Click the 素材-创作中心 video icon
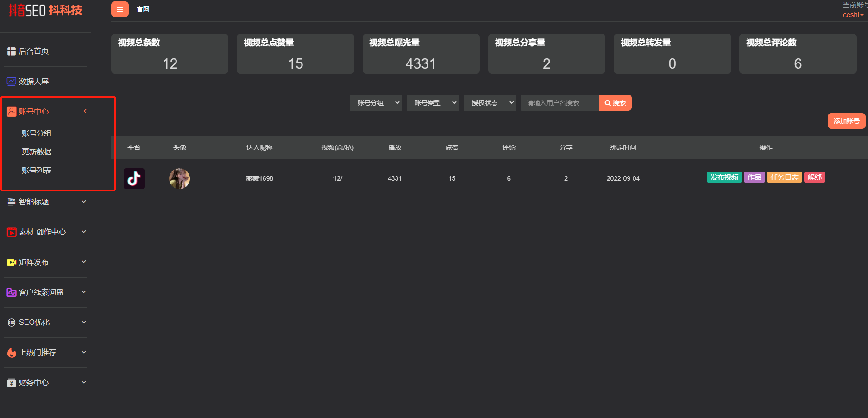Image resolution: width=868 pixels, height=418 pixels. pyautogui.click(x=12, y=232)
